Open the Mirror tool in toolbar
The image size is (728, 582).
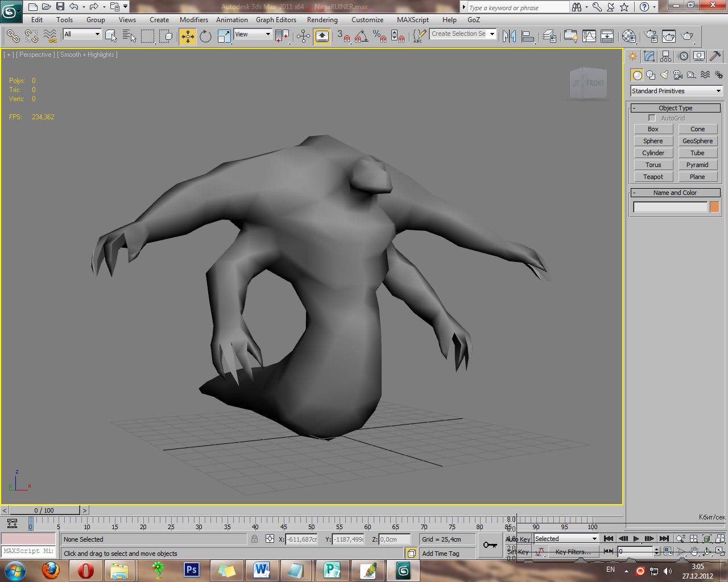(x=510, y=36)
